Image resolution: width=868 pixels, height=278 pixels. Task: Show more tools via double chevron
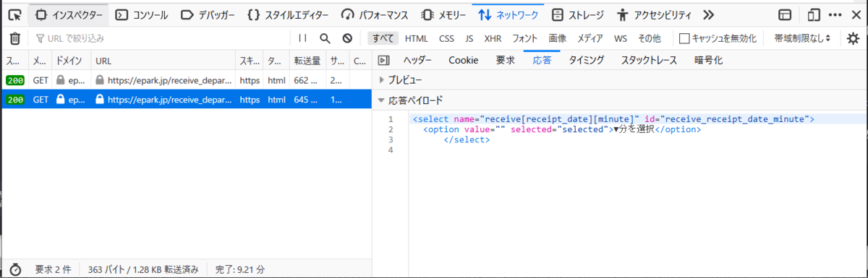coord(709,14)
